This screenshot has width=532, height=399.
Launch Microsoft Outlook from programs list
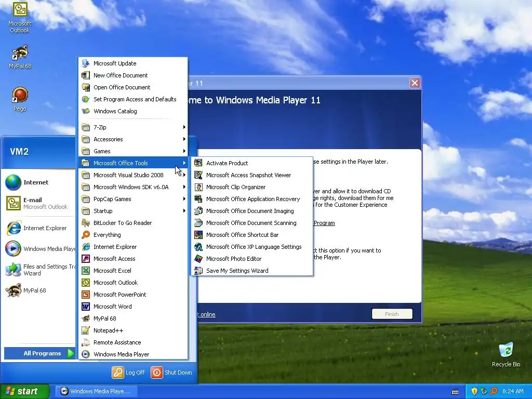133,283
